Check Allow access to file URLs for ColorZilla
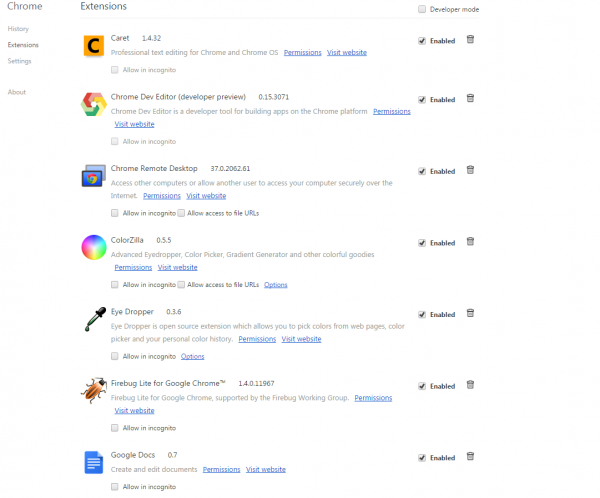 pos(181,284)
